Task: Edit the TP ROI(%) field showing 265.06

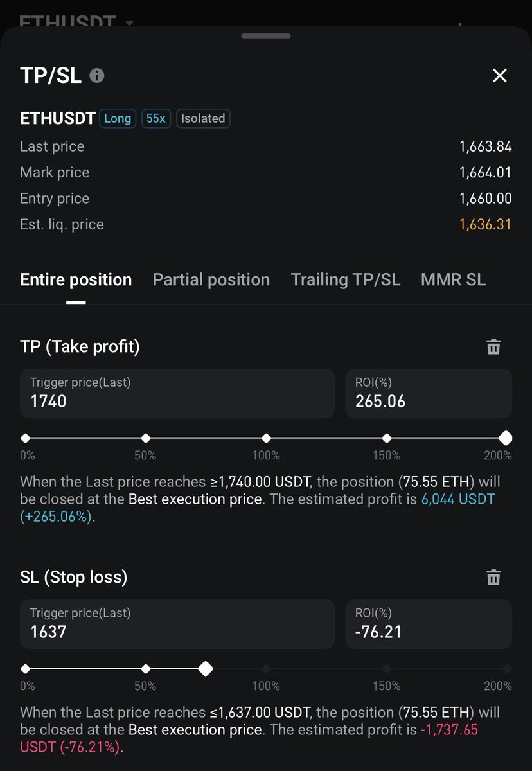Action: [429, 393]
